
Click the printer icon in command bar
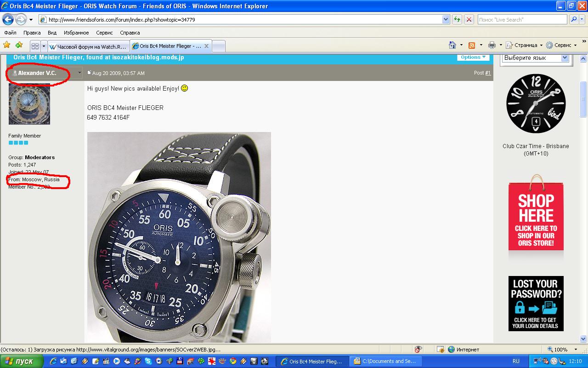tap(492, 45)
